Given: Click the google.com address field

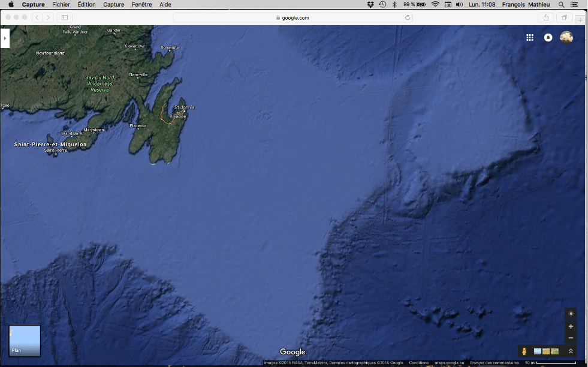Looking at the screenshot, I should point(293,18).
